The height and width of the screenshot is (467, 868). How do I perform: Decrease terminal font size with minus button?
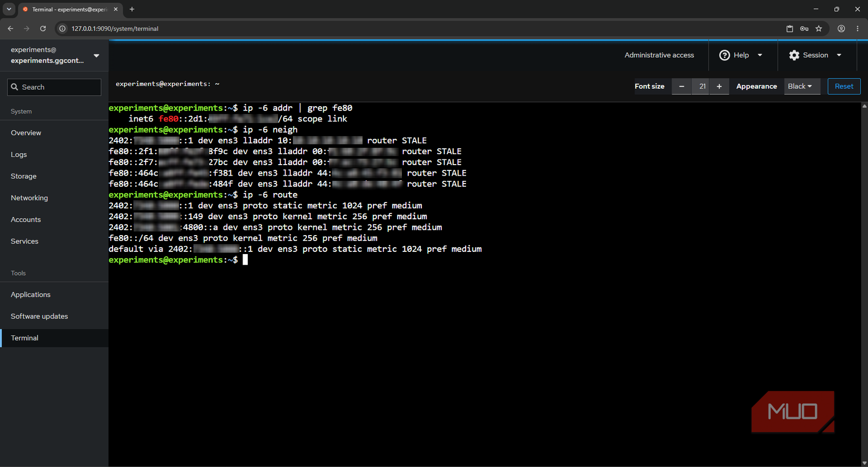(682, 86)
